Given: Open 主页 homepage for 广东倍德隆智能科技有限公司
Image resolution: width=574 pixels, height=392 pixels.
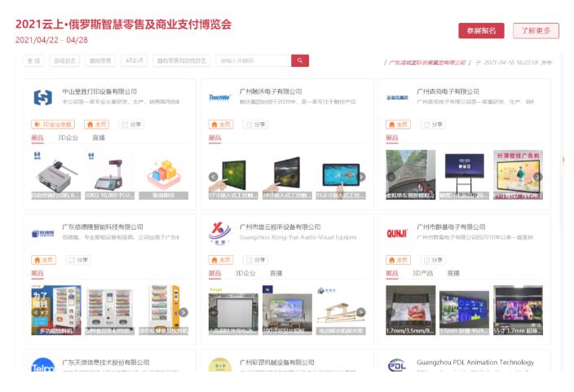Looking at the screenshot, I should (x=44, y=260).
